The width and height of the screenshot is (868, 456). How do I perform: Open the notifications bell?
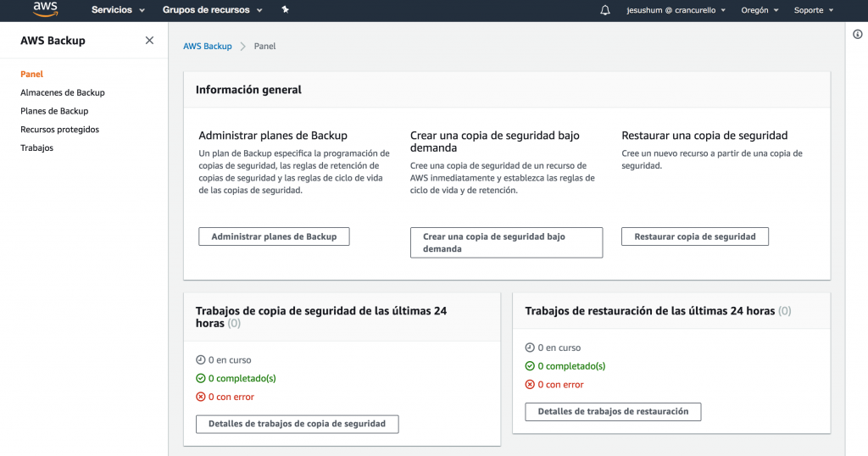[x=604, y=10]
